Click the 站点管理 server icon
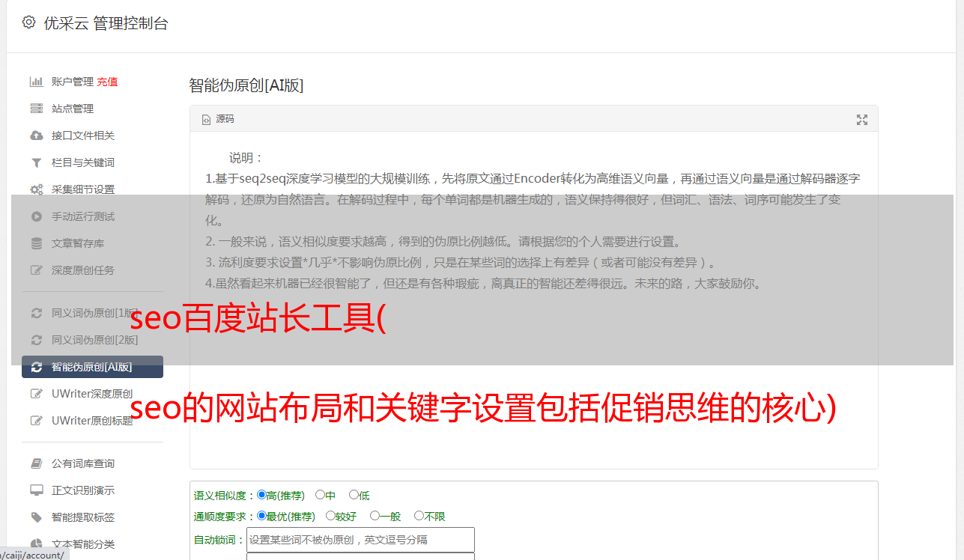This screenshot has height=560, width=964. 36,109
